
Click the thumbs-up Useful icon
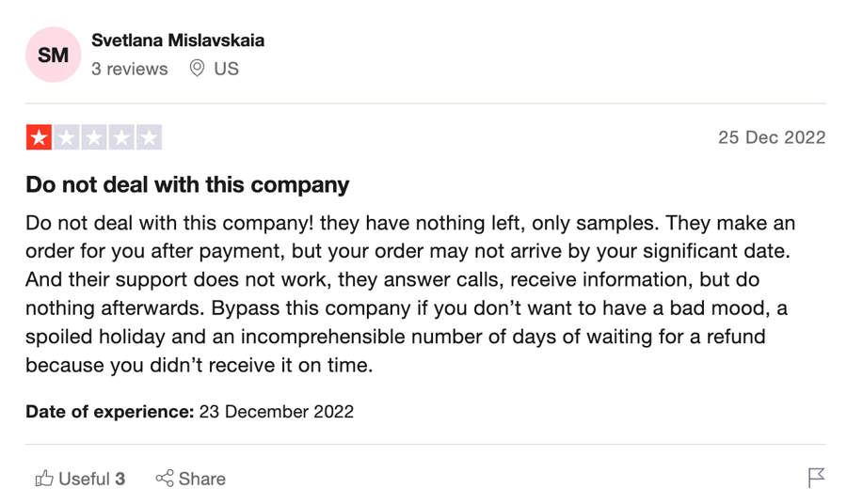[44, 479]
